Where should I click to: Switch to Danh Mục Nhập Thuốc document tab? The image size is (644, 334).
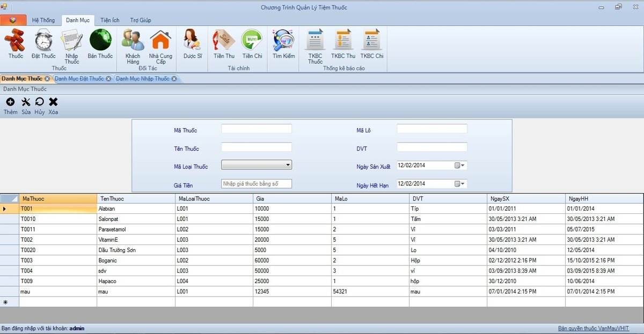click(x=143, y=79)
